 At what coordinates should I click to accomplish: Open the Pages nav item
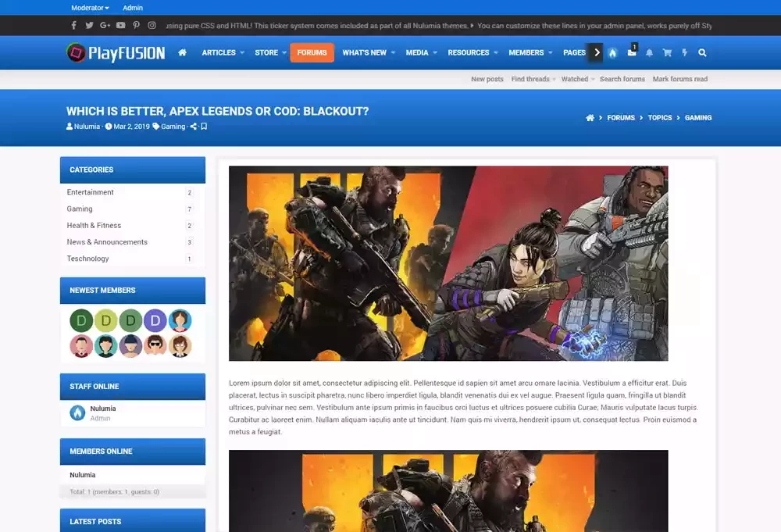pyautogui.click(x=574, y=52)
